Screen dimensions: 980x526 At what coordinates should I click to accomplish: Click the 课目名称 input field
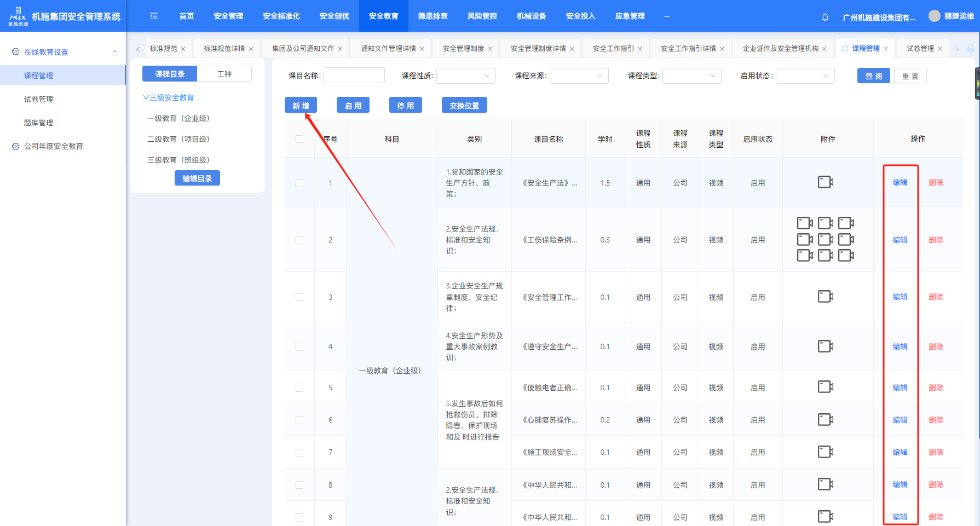(x=354, y=76)
